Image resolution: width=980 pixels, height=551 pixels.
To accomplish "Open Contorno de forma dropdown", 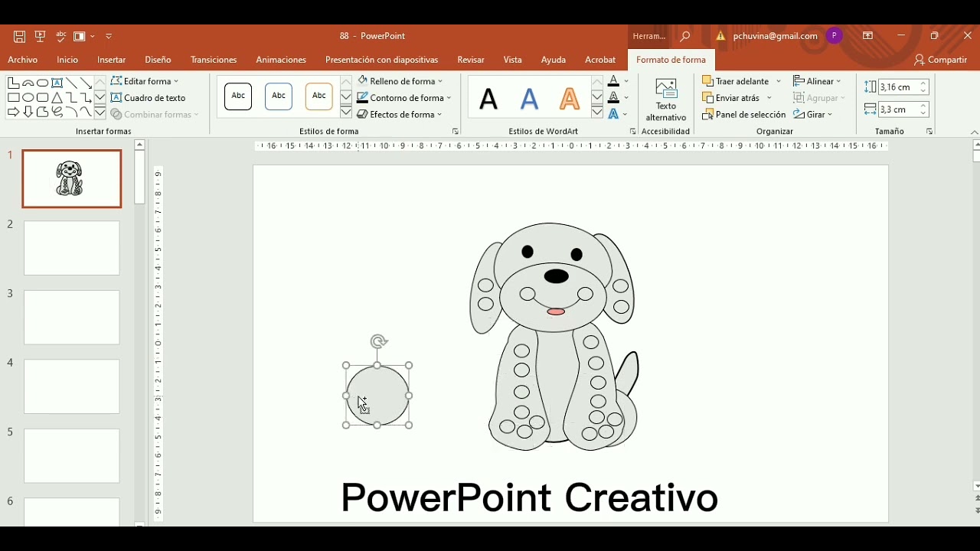I will point(403,98).
